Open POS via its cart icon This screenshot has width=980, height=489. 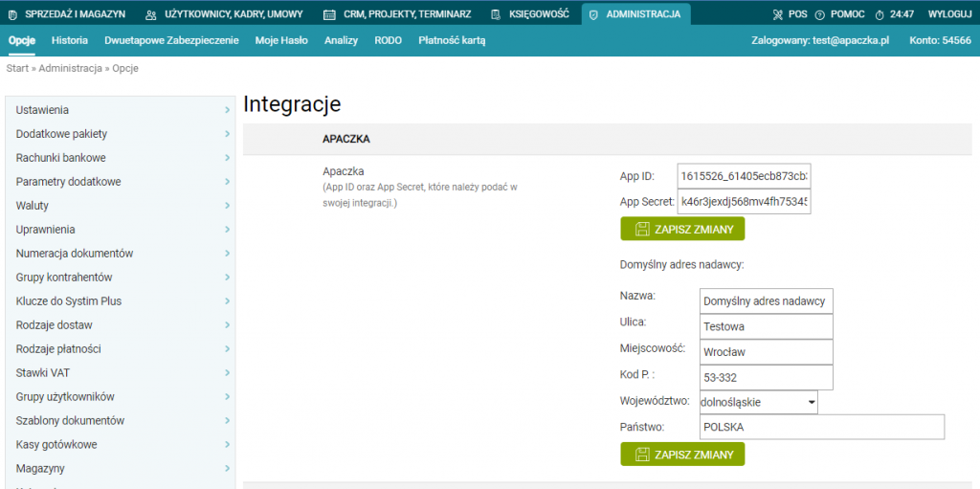click(778, 14)
